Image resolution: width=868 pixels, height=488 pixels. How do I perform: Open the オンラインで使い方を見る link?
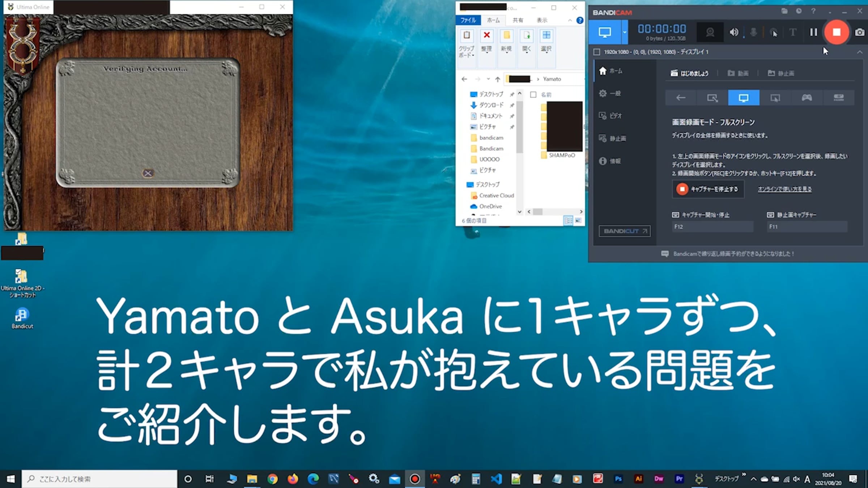(784, 189)
